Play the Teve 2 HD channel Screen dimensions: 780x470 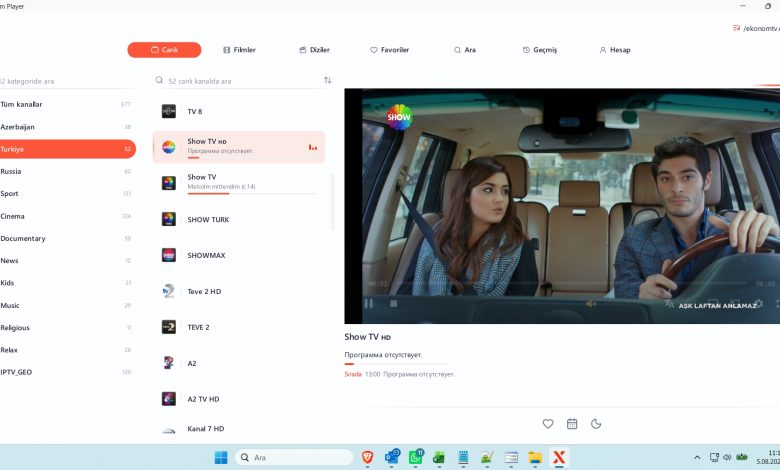(x=239, y=291)
